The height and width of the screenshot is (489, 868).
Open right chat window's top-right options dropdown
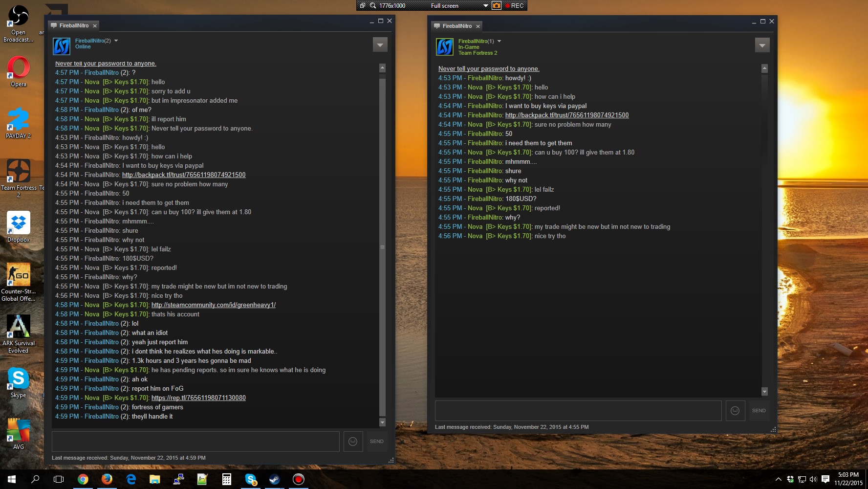[762, 45]
